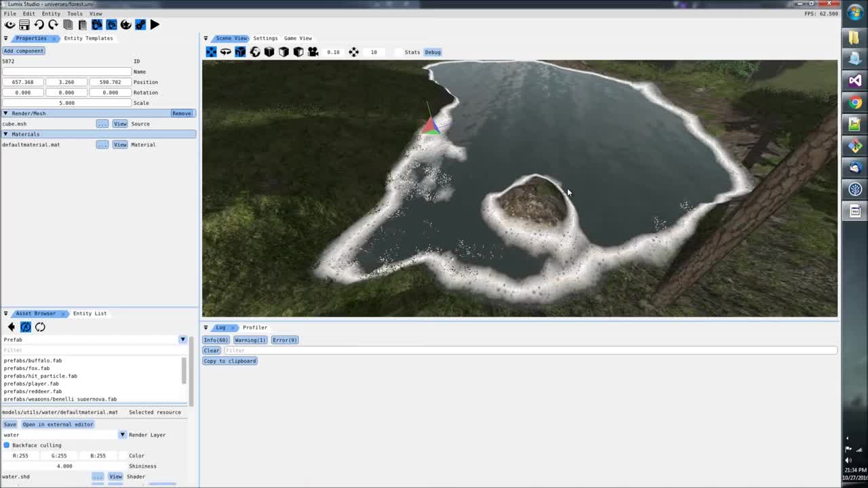
Task: Toggle the Debug option in the scene toolbar
Action: pos(432,52)
